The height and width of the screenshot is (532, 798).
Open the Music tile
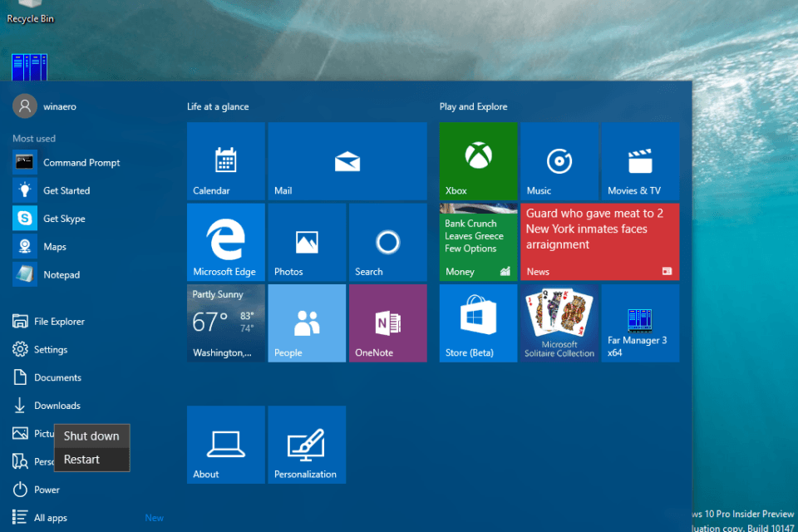(559, 161)
